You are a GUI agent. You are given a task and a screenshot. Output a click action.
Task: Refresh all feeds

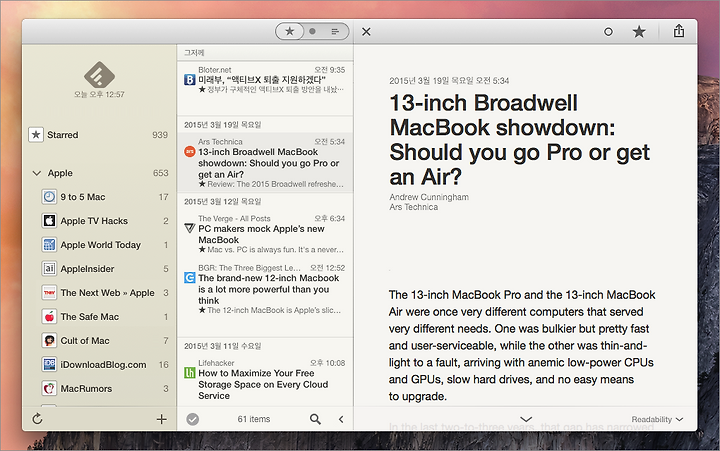click(x=38, y=419)
